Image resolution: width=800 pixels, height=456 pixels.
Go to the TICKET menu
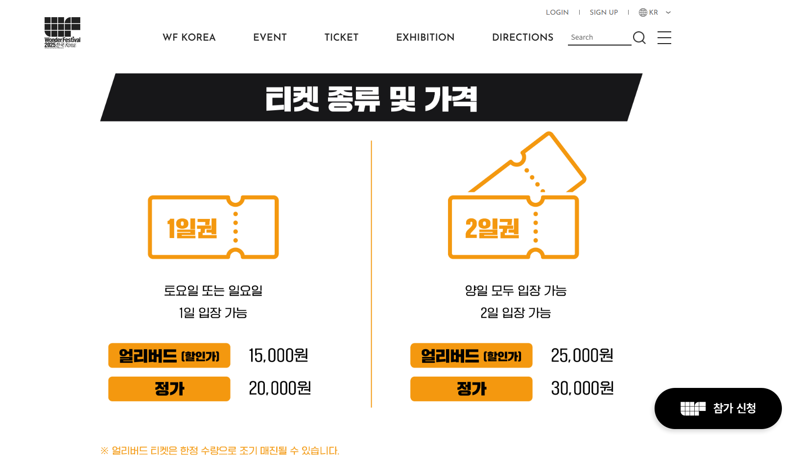pos(341,37)
